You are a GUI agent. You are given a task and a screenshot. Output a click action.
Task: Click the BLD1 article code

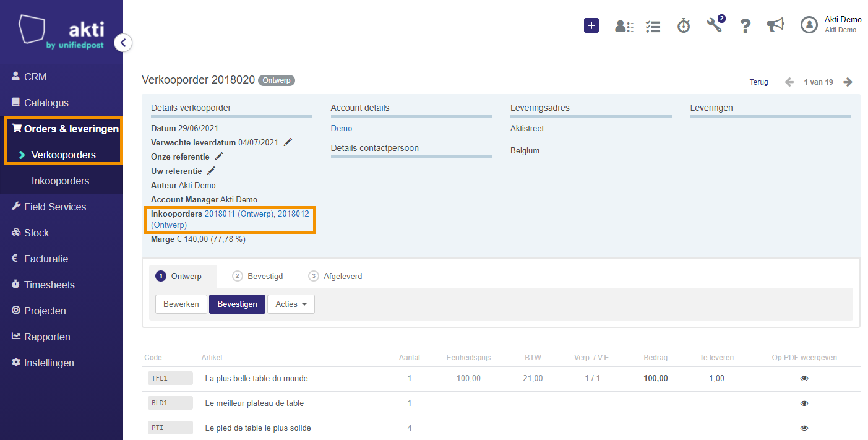click(170, 403)
